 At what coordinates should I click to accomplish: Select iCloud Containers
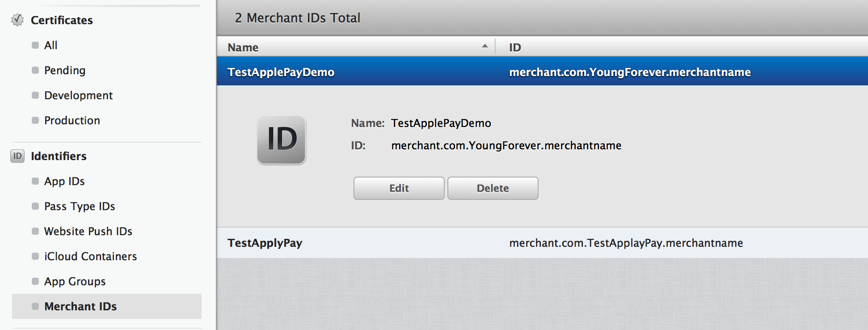90,256
